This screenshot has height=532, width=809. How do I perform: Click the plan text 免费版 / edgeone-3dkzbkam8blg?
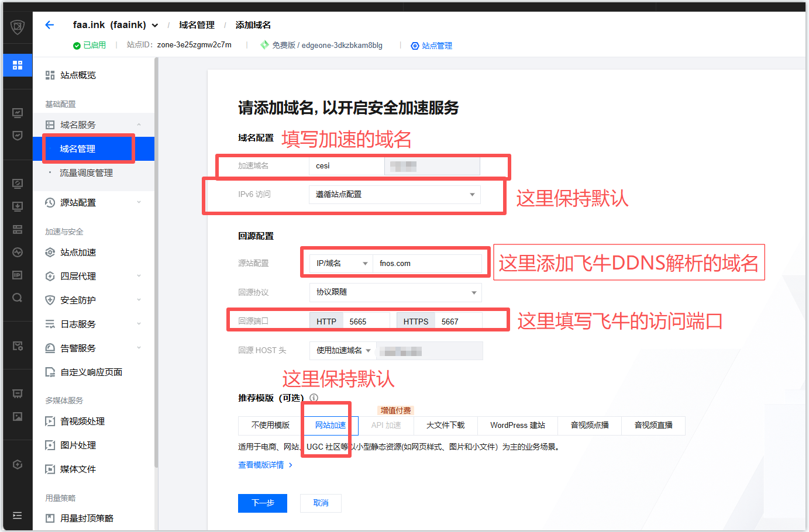327,45
